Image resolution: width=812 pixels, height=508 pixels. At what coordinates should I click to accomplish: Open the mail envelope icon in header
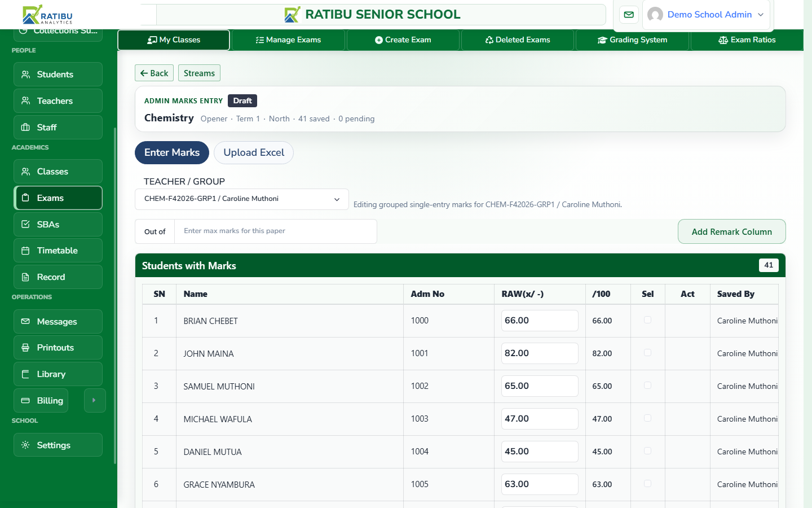click(629, 15)
